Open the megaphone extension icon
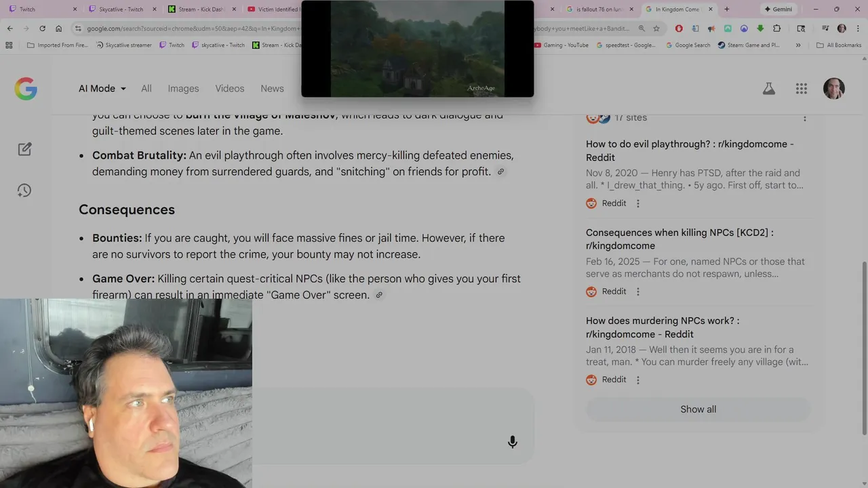Image resolution: width=868 pixels, height=488 pixels. coord(711,28)
